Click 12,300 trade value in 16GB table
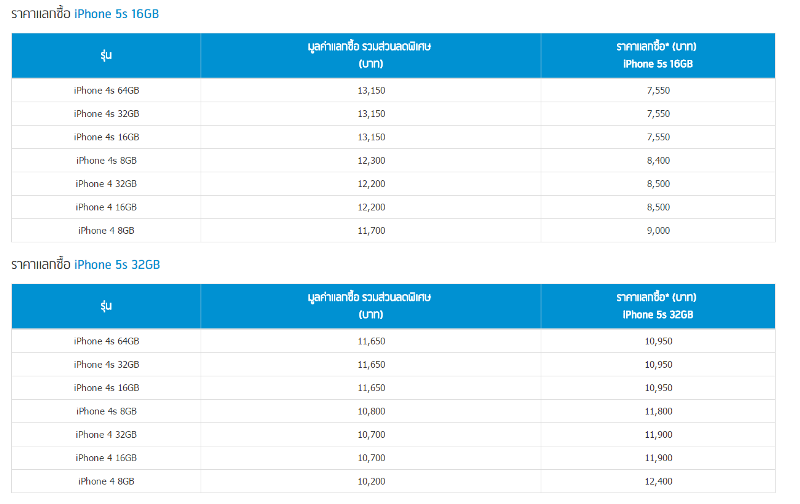Viewport: 800px width, 504px height. point(371,160)
